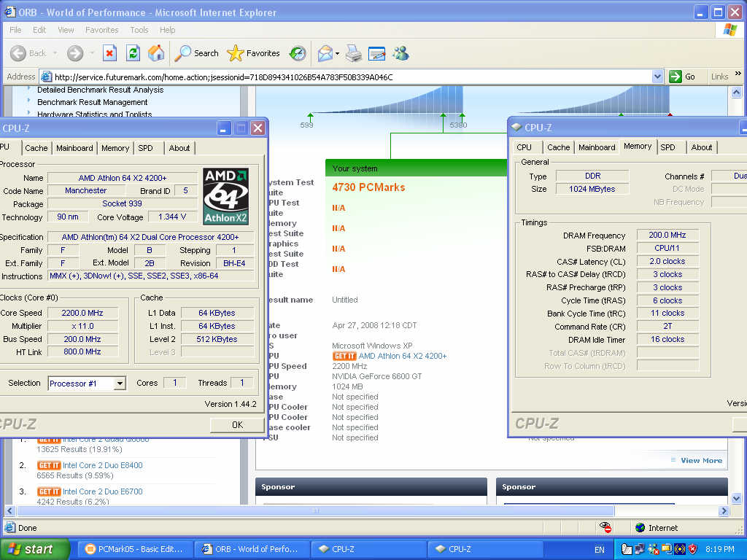Open Intel Core 2 Duo E8400 link
The width and height of the screenshot is (747, 560).
click(x=102, y=465)
